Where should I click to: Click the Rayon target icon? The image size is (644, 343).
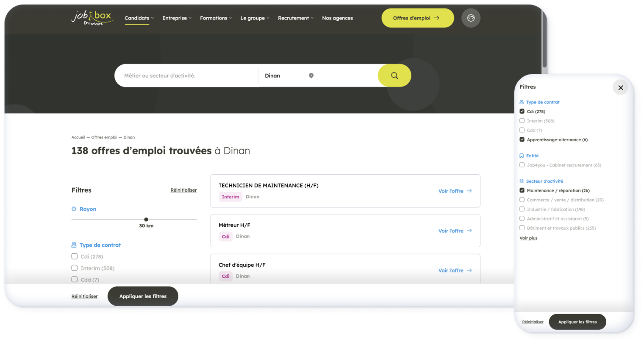tap(74, 209)
